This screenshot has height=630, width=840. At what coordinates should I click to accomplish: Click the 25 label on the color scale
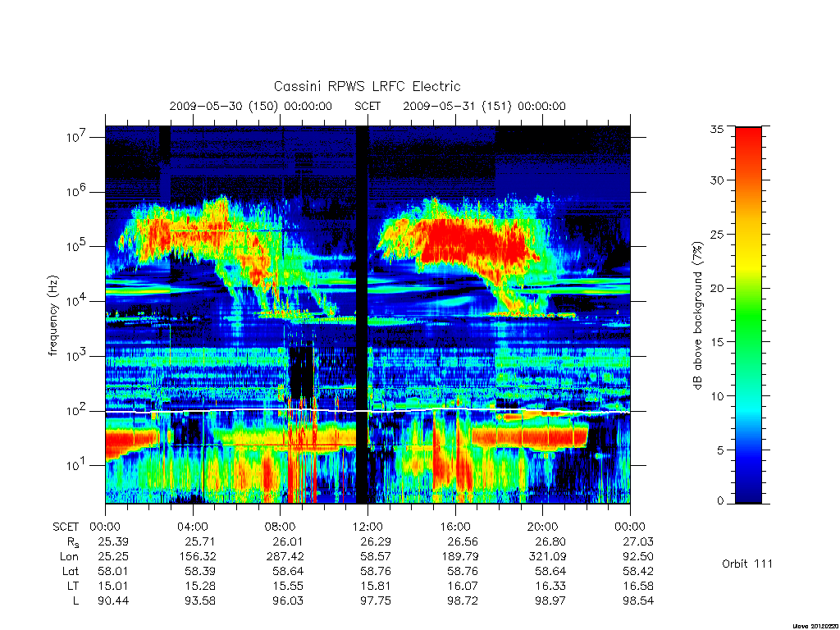717,235
